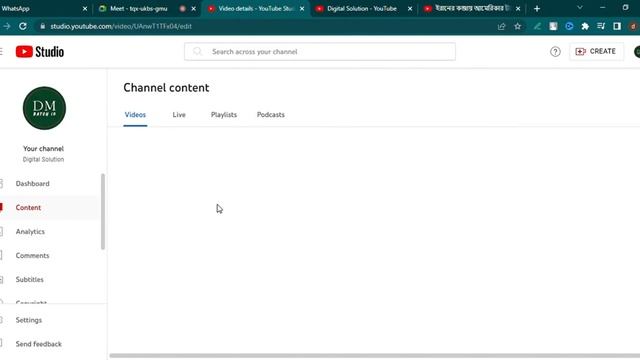640x360 pixels.
Task: Open the media control playlist icon
Action: click(x=601, y=26)
